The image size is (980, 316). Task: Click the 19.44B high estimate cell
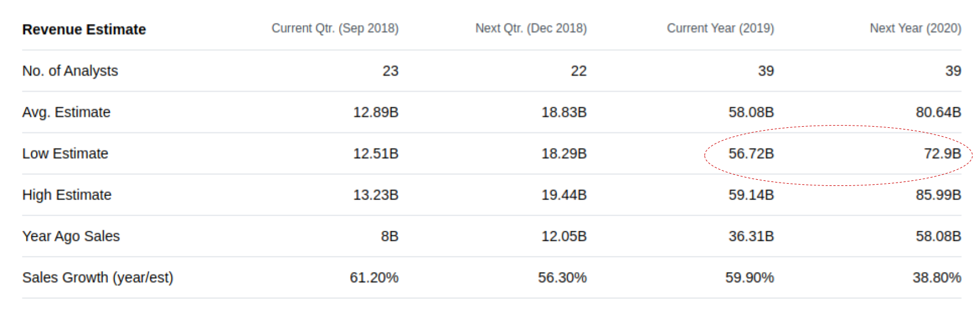click(564, 195)
